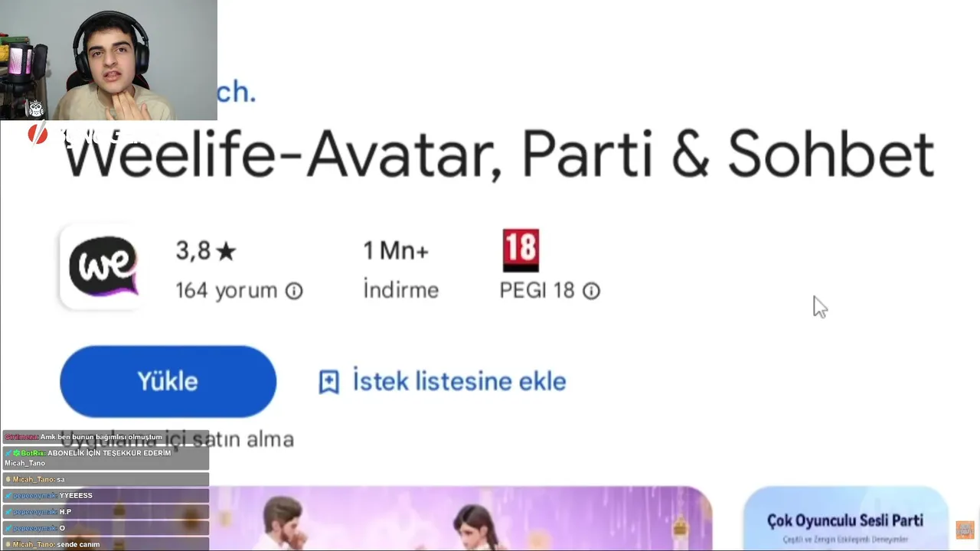Open the purple promotional video thumbnail

point(459,518)
